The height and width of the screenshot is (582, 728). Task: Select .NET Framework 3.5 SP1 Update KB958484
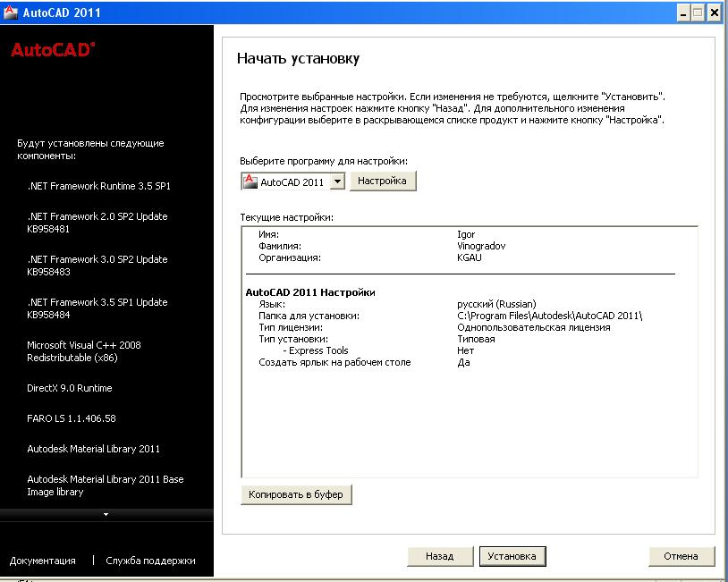97,308
